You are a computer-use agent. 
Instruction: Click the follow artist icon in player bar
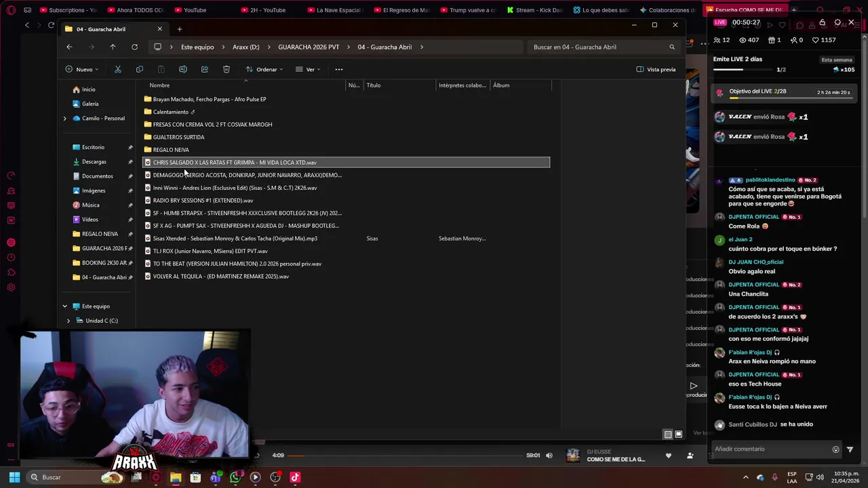(x=690, y=455)
